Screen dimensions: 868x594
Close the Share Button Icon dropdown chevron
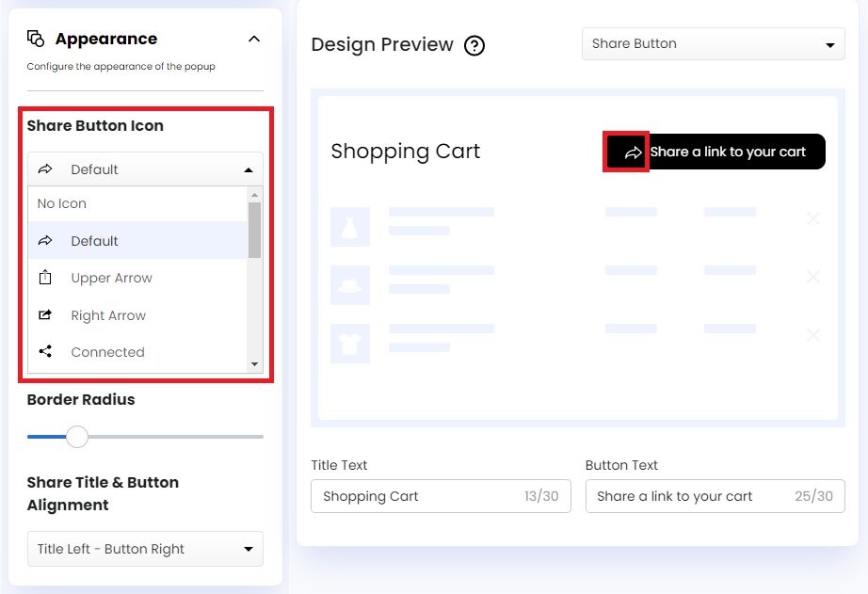(x=247, y=169)
